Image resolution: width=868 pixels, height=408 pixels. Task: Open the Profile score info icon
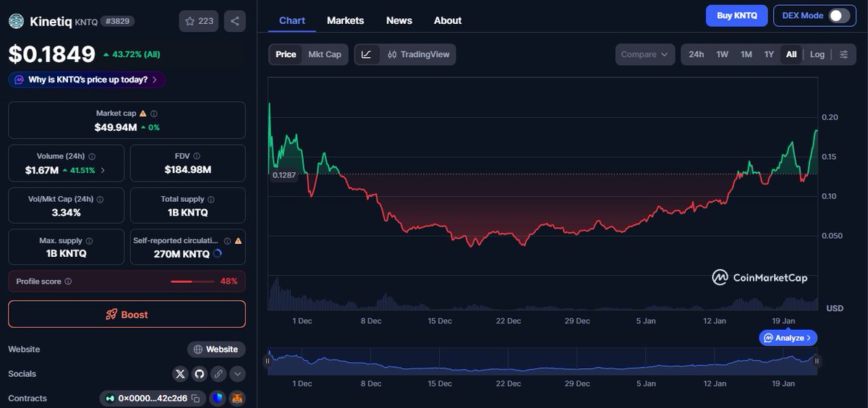point(68,281)
